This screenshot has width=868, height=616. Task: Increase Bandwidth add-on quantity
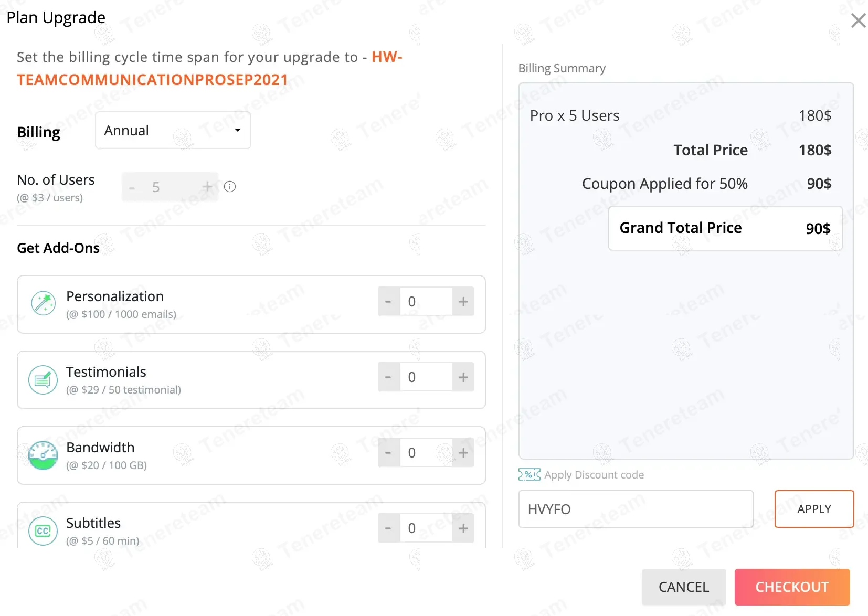tap(463, 453)
